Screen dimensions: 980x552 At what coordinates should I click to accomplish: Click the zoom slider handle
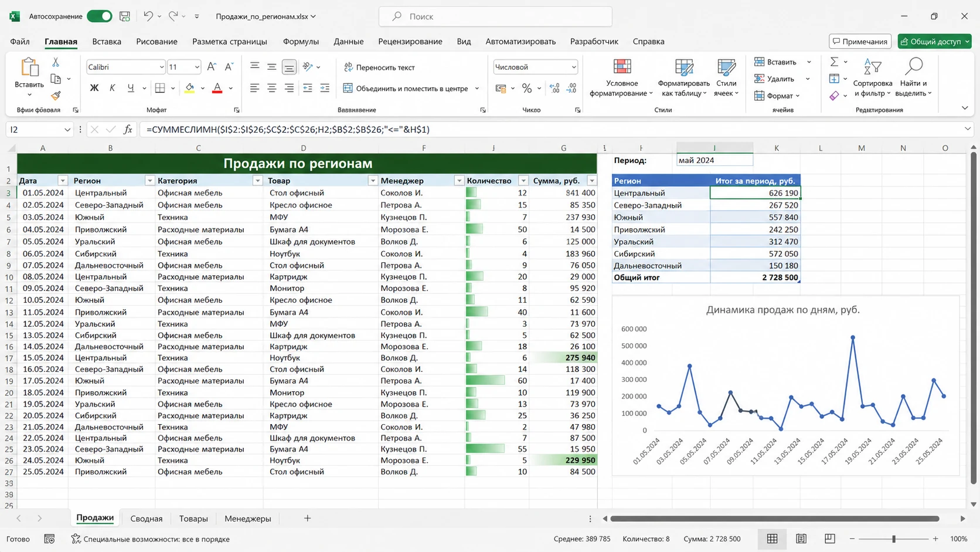pos(894,539)
